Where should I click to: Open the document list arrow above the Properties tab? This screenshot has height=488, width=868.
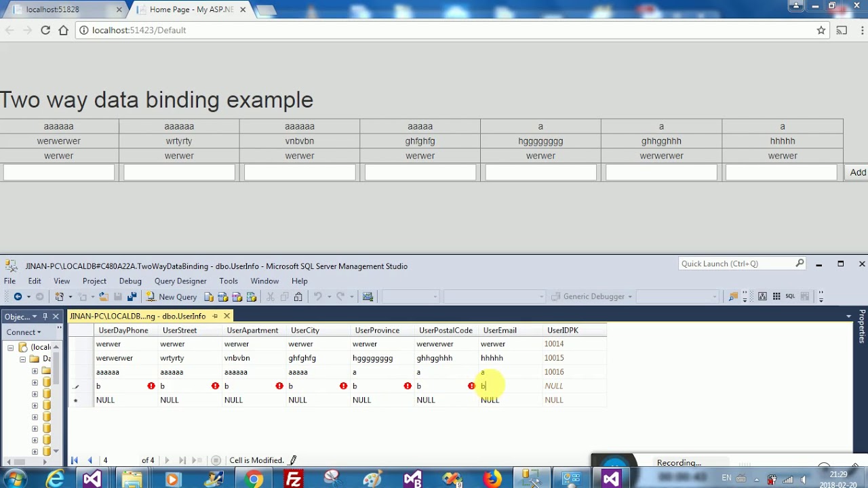tap(848, 317)
